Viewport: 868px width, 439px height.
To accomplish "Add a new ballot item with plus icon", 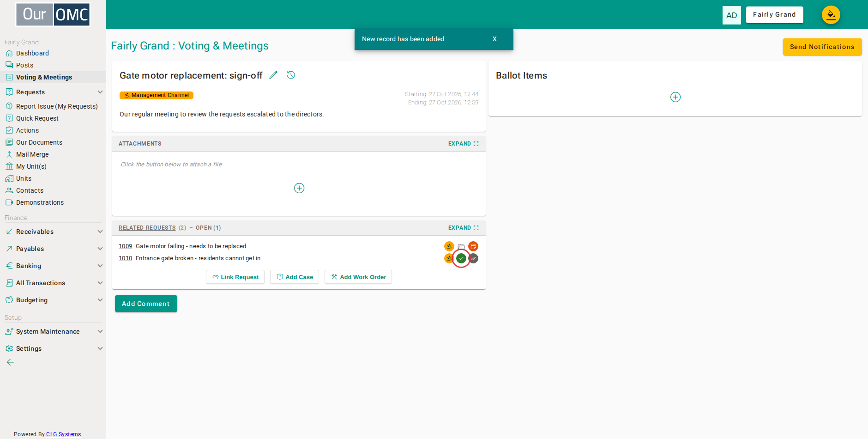I will point(675,97).
